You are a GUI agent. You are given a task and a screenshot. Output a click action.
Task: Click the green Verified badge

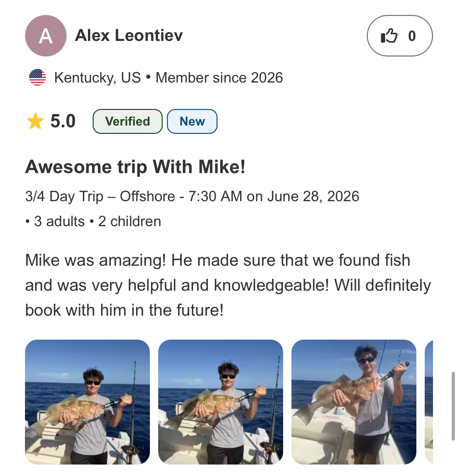click(128, 121)
